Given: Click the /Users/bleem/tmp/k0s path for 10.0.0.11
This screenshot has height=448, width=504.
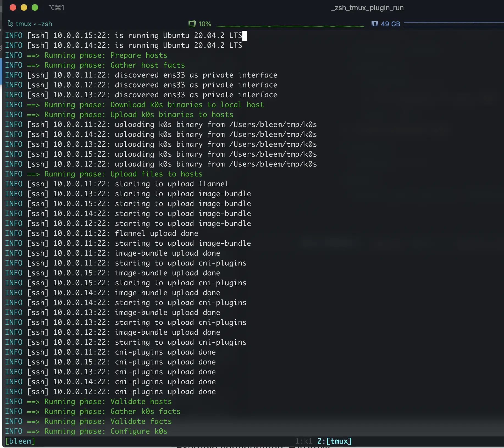Looking at the screenshot, I should point(273,125).
